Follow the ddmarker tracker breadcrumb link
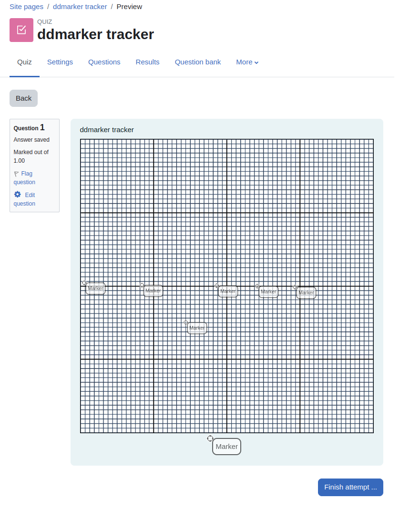The width and height of the screenshot is (420, 510). click(80, 7)
